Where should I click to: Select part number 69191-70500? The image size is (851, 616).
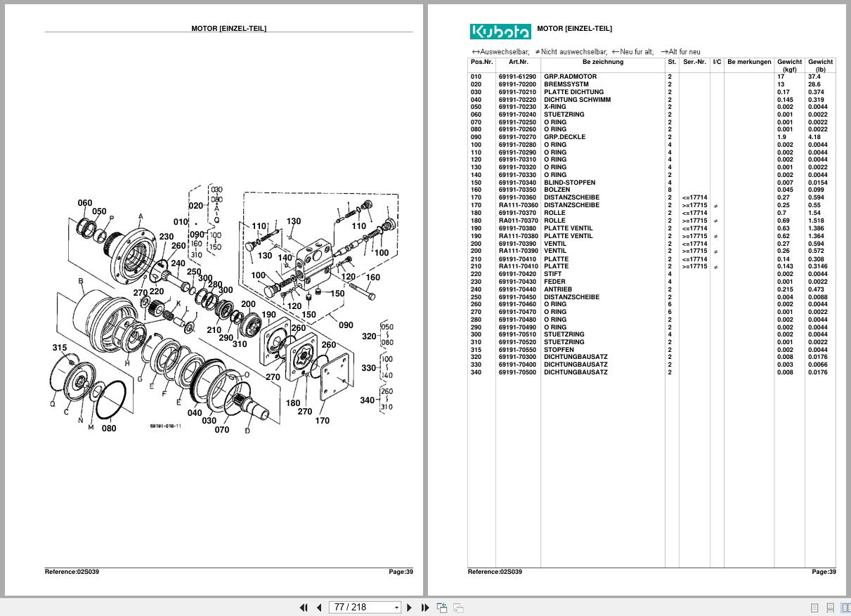point(517,372)
